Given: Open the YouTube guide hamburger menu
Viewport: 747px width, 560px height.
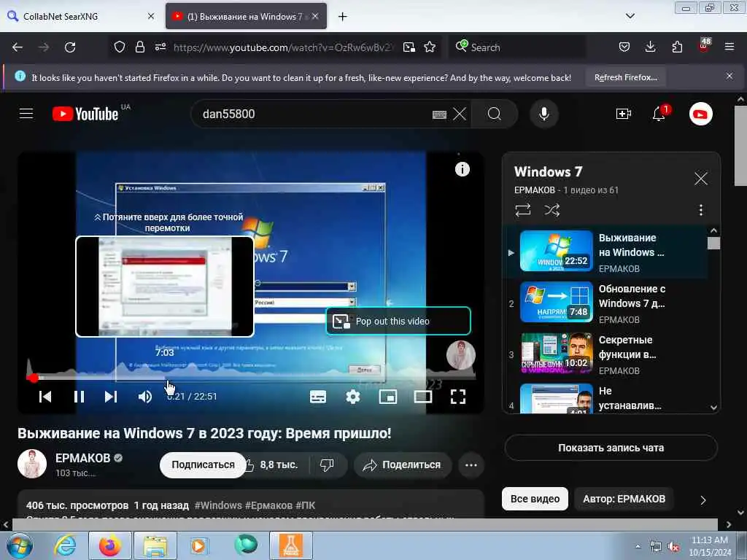Looking at the screenshot, I should click(26, 114).
